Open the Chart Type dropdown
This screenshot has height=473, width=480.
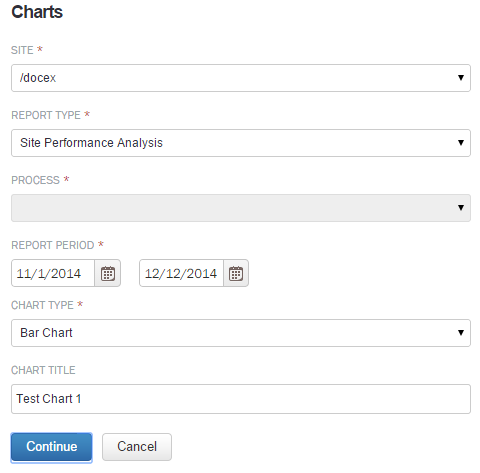pyautogui.click(x=241, y=333)
